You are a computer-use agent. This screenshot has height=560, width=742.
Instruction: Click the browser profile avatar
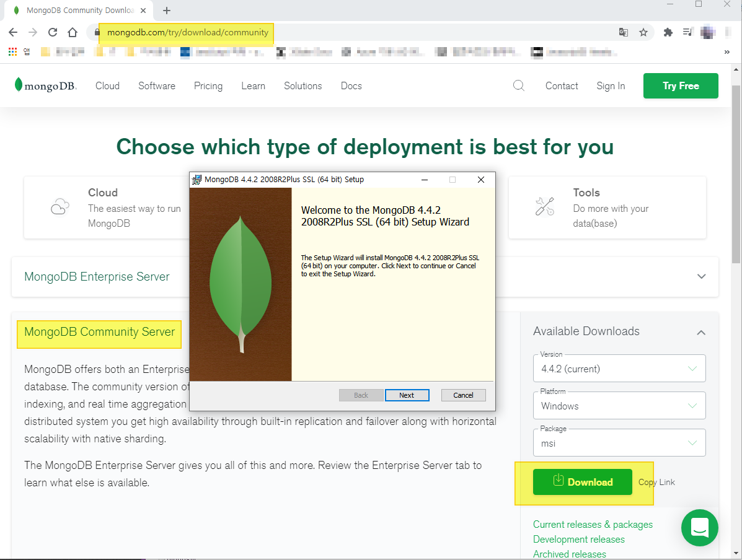[x=707, y=32]
